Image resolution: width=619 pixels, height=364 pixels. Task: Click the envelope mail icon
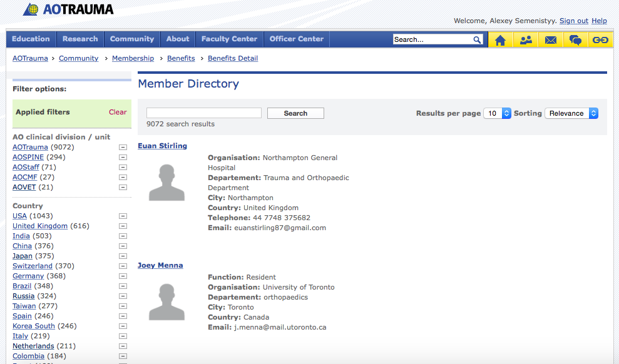[x=551, y=40]
